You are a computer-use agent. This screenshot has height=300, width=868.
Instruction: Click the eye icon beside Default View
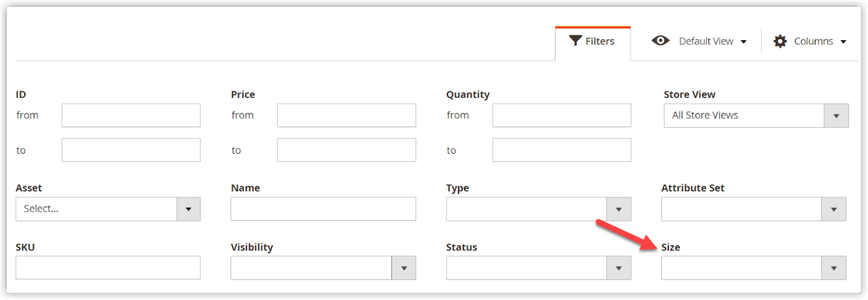pos(660,41)
